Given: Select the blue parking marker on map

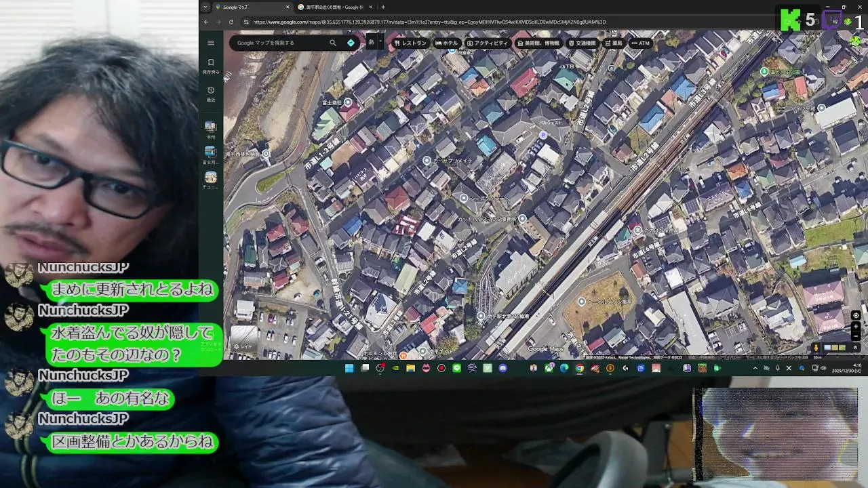Looking at the screenshot, I should click(542, 135).
